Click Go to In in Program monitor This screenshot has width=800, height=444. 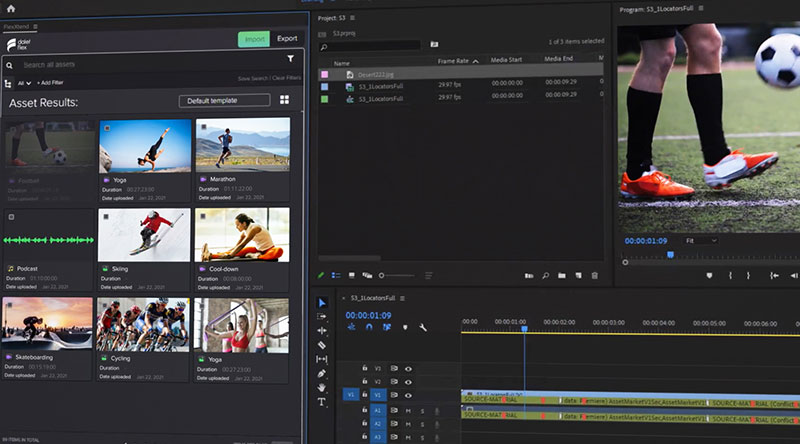[x=774, y=276]
